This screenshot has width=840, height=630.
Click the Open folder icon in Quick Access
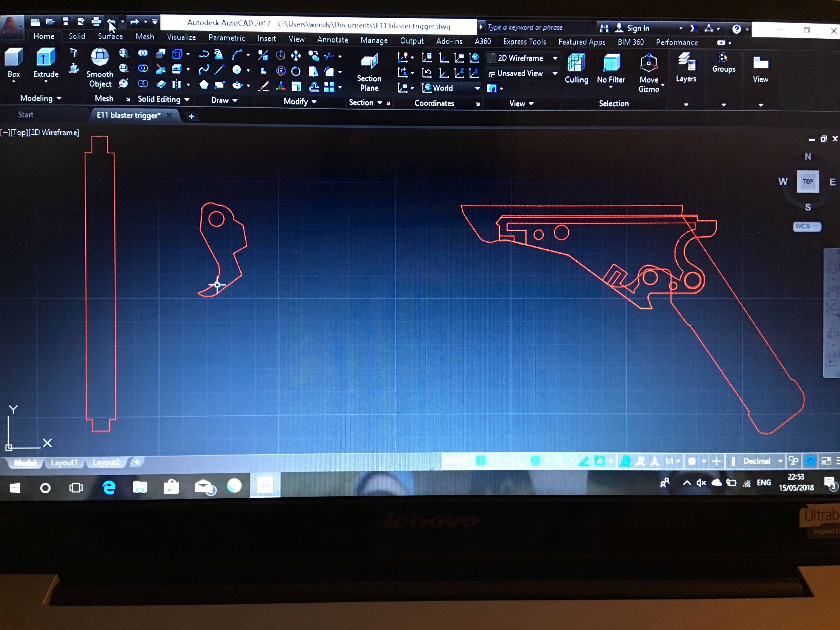click(50, 21)
